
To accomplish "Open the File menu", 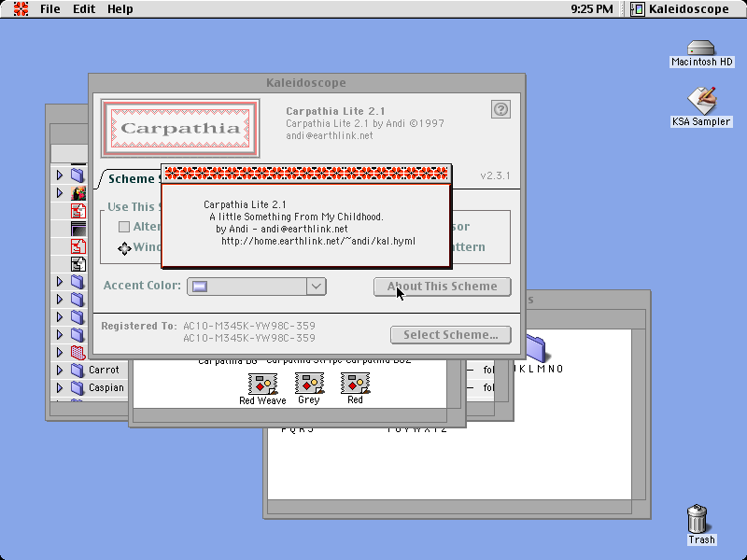I will [x=50, y=9].
